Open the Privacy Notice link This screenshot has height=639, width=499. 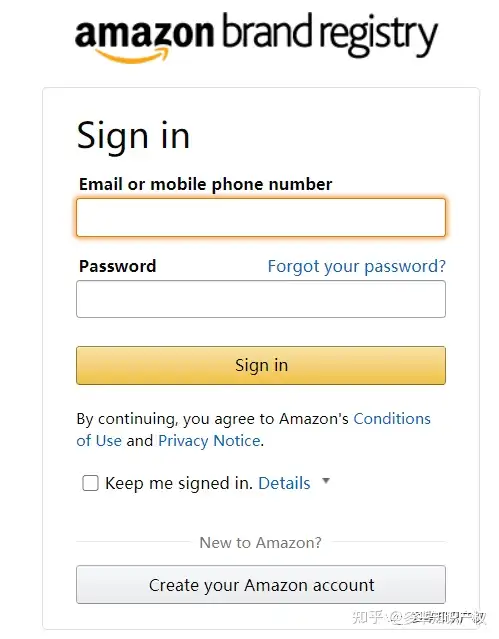(x=209, y=441)
